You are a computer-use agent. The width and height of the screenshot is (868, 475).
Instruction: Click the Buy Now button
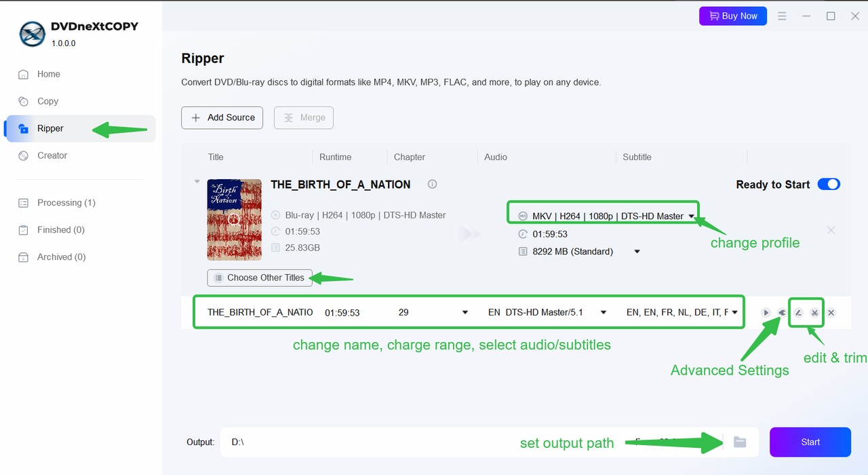click(733, 16)
